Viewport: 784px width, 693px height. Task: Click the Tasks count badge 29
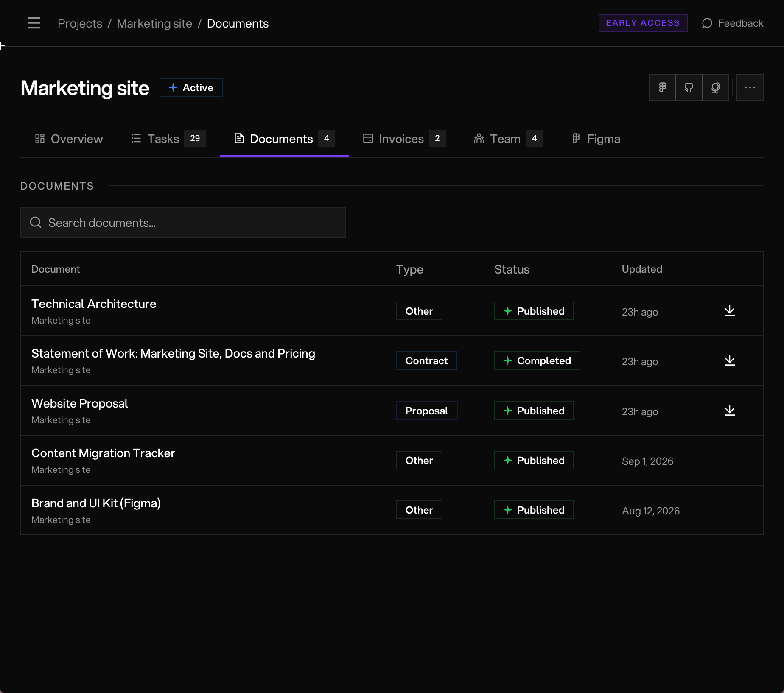pos(195,138)
